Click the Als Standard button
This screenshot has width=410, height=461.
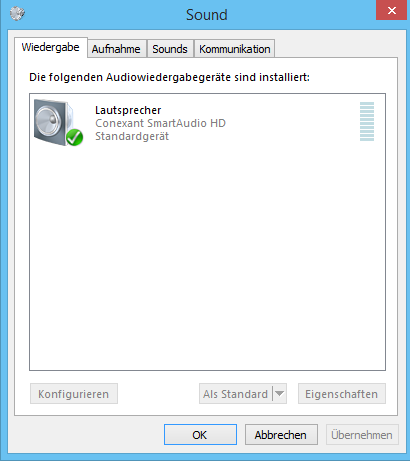[236, 394]
